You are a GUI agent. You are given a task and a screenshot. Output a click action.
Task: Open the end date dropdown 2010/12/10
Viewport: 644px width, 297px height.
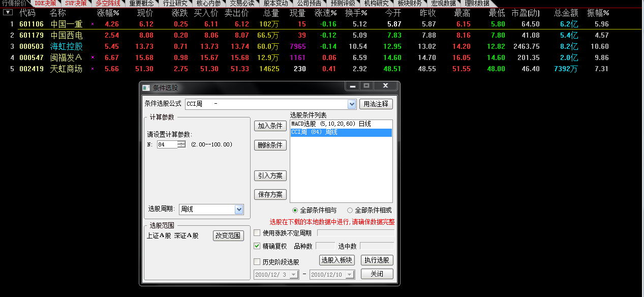[x=350, y=274]
